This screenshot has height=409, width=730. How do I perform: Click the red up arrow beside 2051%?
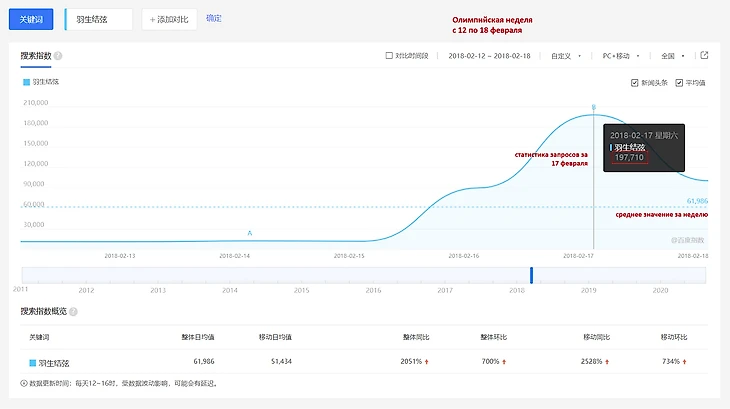pos(427,362)
